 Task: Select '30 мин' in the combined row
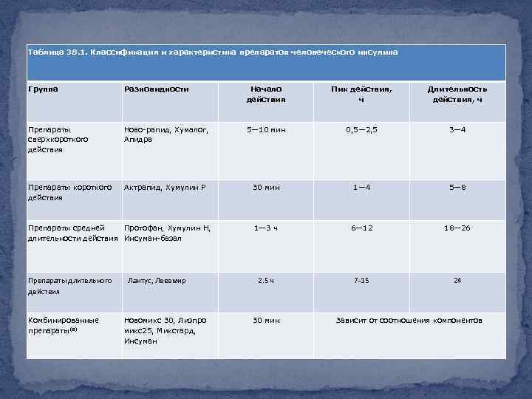pos(266,320)
